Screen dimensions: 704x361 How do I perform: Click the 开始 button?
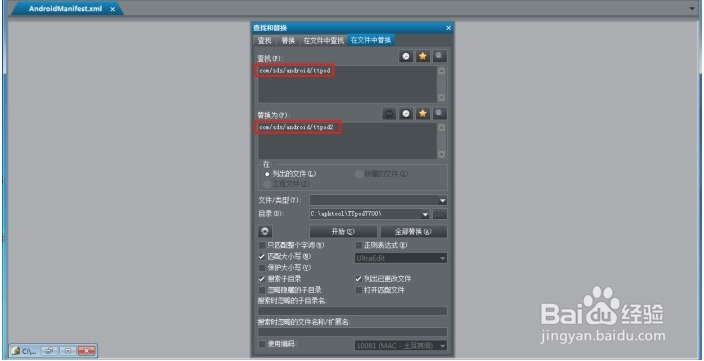[x=343, y=231]
